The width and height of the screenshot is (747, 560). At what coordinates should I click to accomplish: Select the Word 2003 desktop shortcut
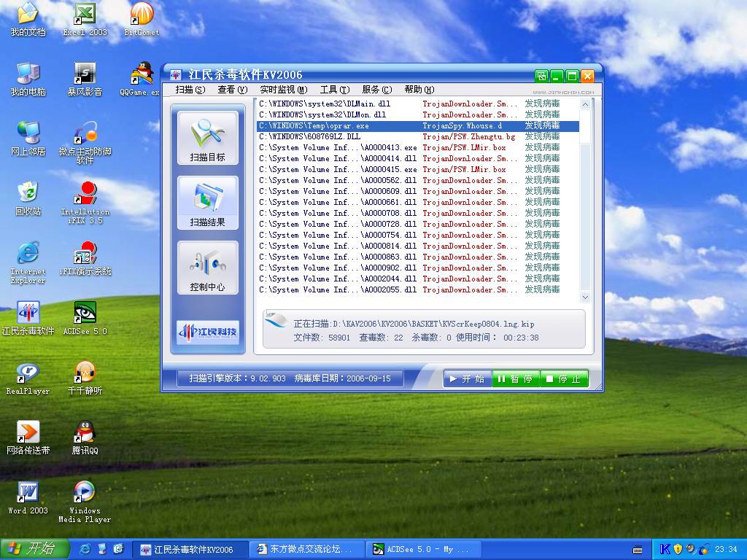[28, 498]
